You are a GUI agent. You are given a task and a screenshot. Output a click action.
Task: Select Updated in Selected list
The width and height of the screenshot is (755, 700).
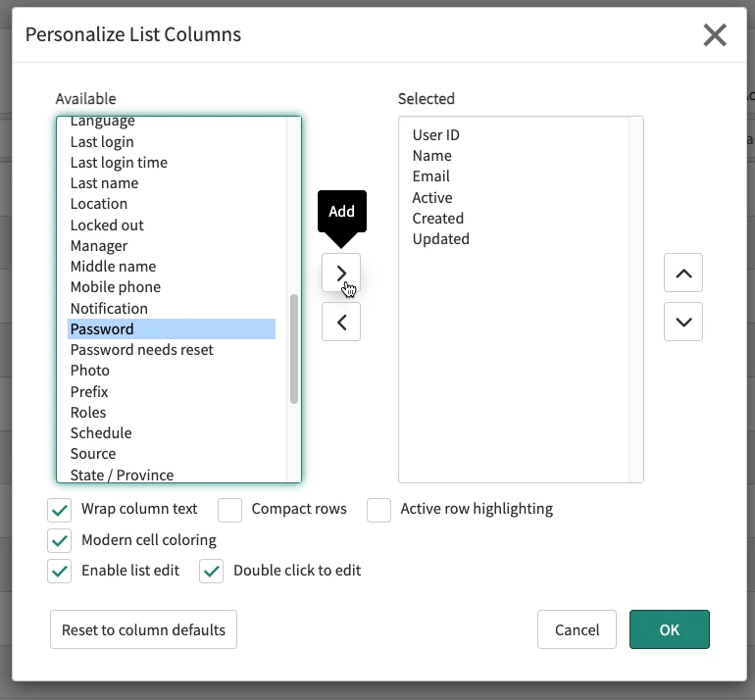click(x=514, y=239)
